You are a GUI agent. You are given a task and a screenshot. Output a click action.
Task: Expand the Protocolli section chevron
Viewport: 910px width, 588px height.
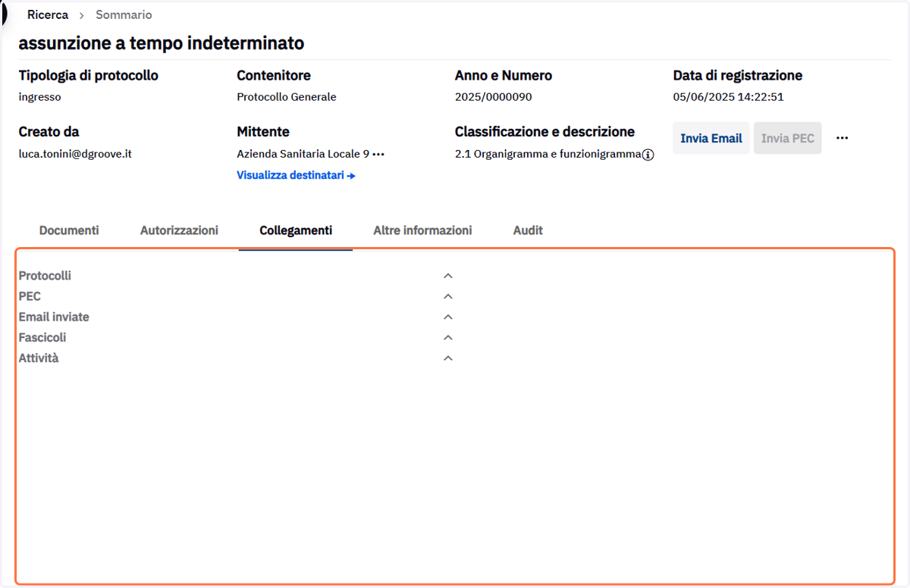[x=448, y=276]
